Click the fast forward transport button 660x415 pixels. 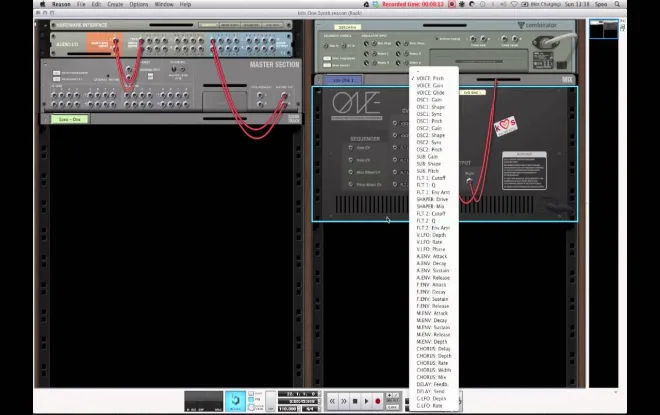pyautogui.click(x=343, y=401)
